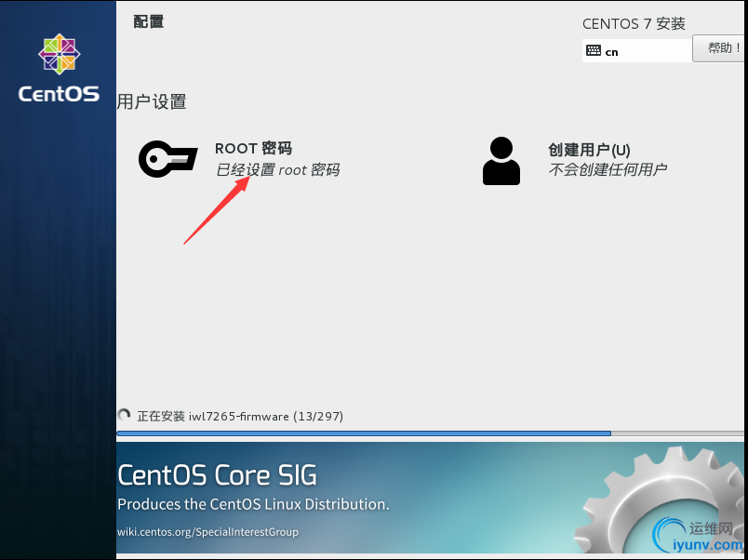Viewport: 748px width, 560px height.
Task: Click the installation progress spinner icon
Action: tap(124, 415)
